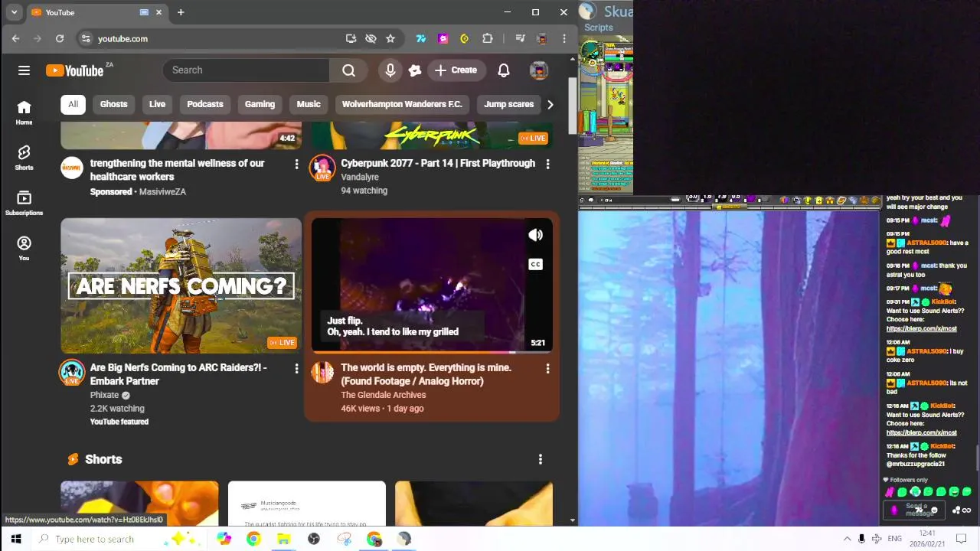Open the Phixate channel avatar
Screen dimensions: 980x551
72,373
